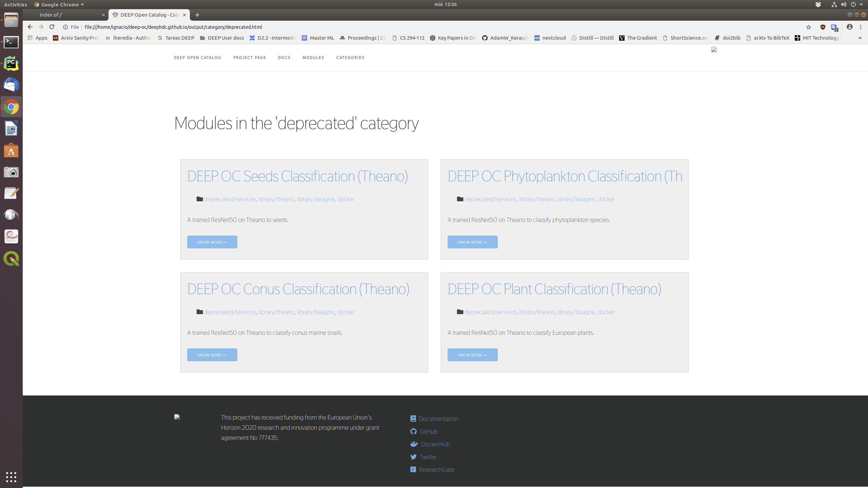Click deprecated/services tag on Plant card
Image resolution: width=868 pixels, height=488 pixels.
tap(490, 312)
